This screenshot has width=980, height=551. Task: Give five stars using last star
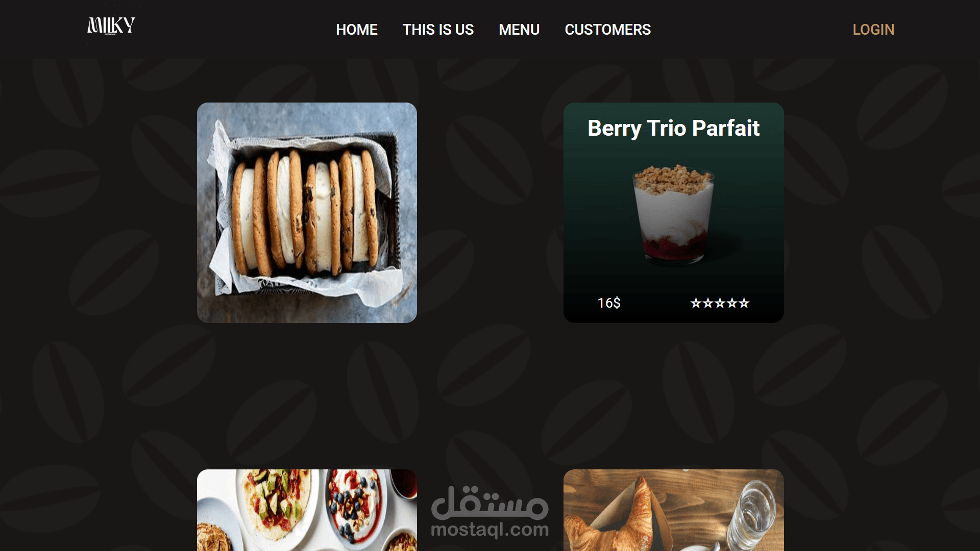(x=744, y=303)
